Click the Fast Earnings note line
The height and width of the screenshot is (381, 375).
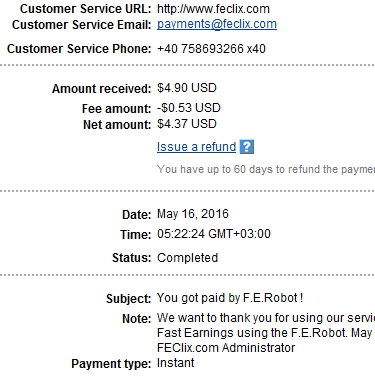(x=265, y=333)
